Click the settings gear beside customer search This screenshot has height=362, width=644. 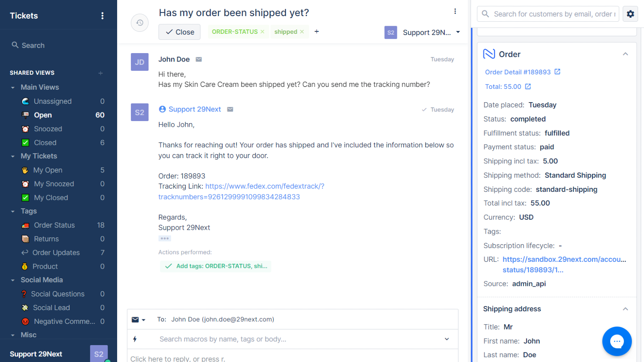630,14
